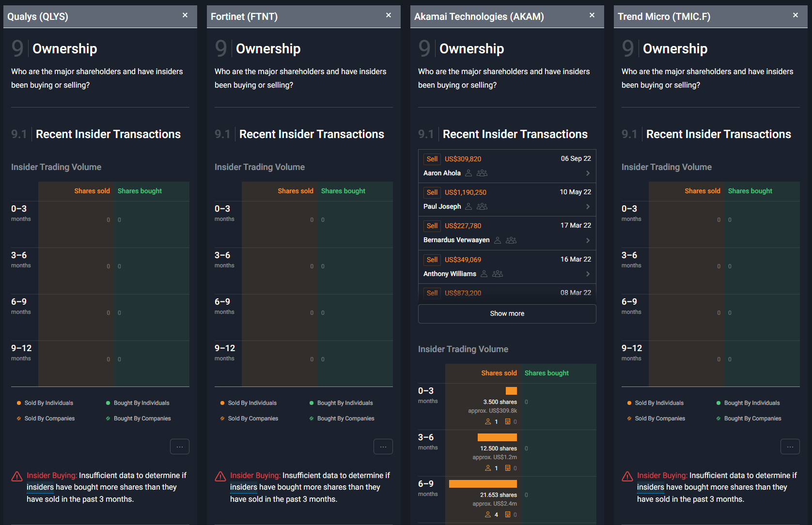
Task: Follow the insiders link in Trend Micro panel
Action: point(651,487)
